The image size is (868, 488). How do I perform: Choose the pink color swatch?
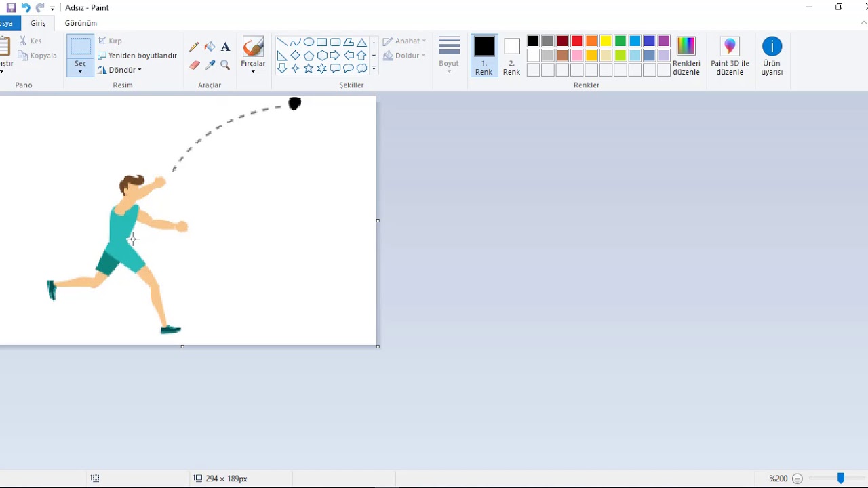(x=577, y=56)
